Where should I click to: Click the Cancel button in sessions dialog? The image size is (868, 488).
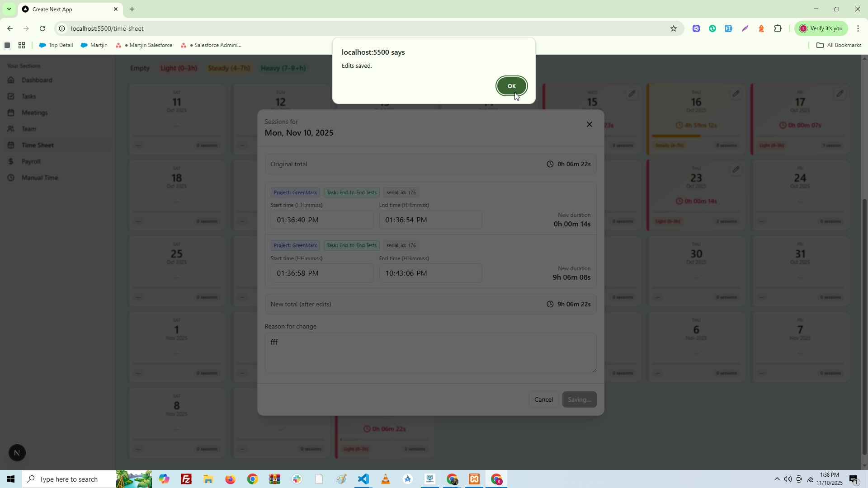543,399
